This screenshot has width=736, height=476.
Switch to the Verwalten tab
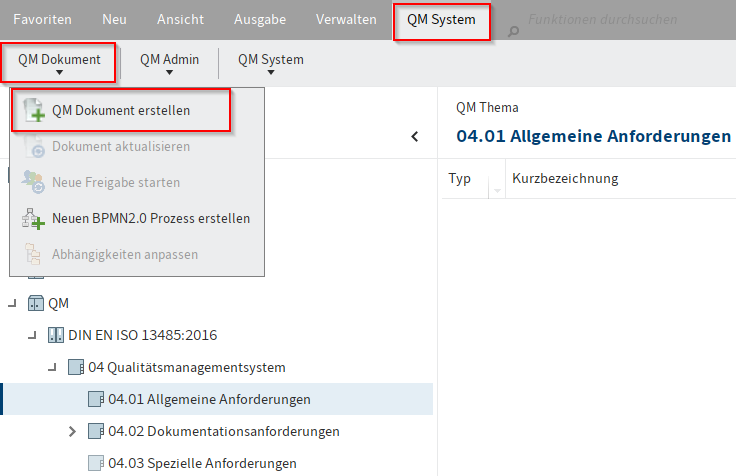pyautogui.click(x=346, y=20)
